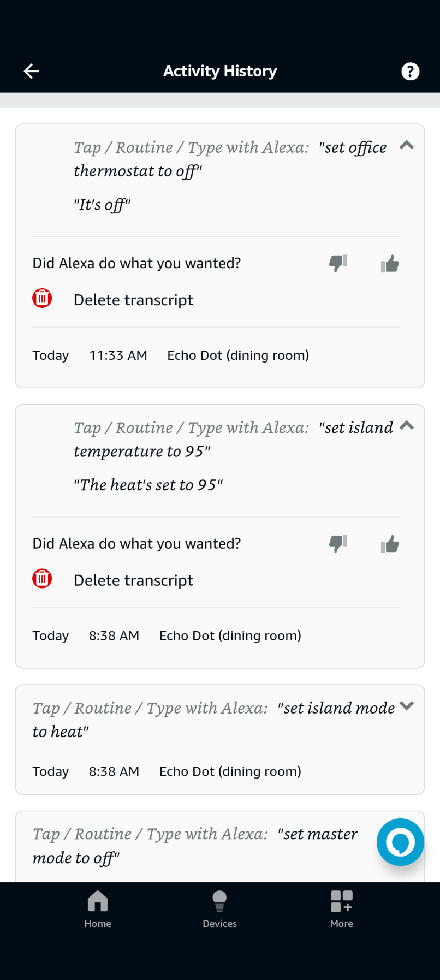Open the "set master mode to off" entry
The image size is (440, 980).
(194, 845)
